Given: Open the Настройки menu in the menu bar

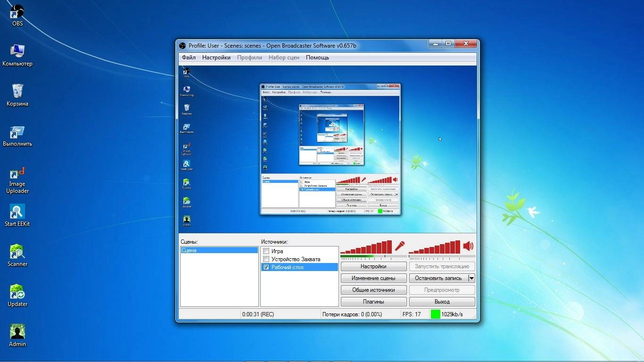Looking at the screenshot, I should tap(216, 58).
